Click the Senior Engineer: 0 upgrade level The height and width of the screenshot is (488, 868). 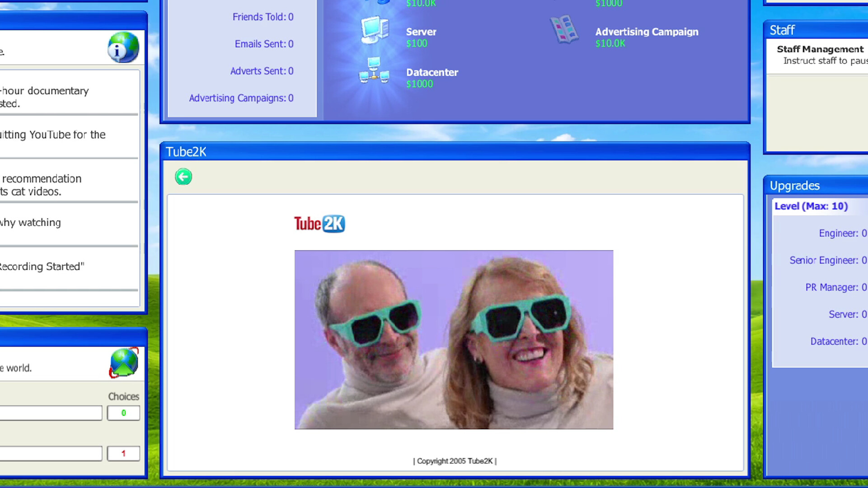pyautogui.click(x=828, y=260)
